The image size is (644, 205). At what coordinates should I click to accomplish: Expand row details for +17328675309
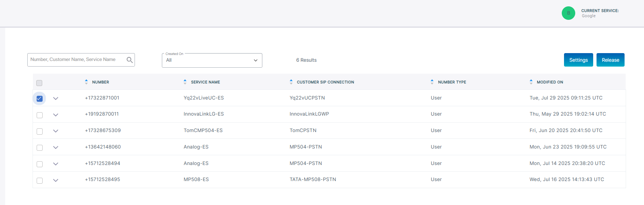pyautogui.click(x=56, y=131)
